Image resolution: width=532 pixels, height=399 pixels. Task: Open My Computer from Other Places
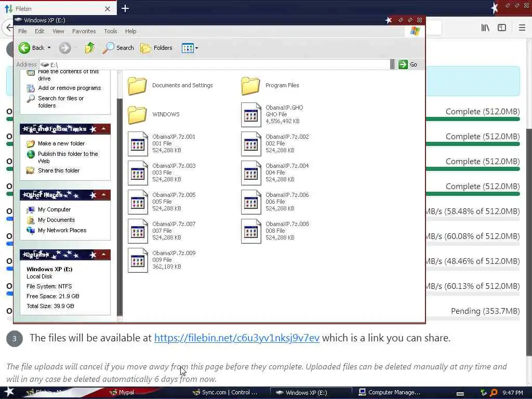(x=48, y=210)
